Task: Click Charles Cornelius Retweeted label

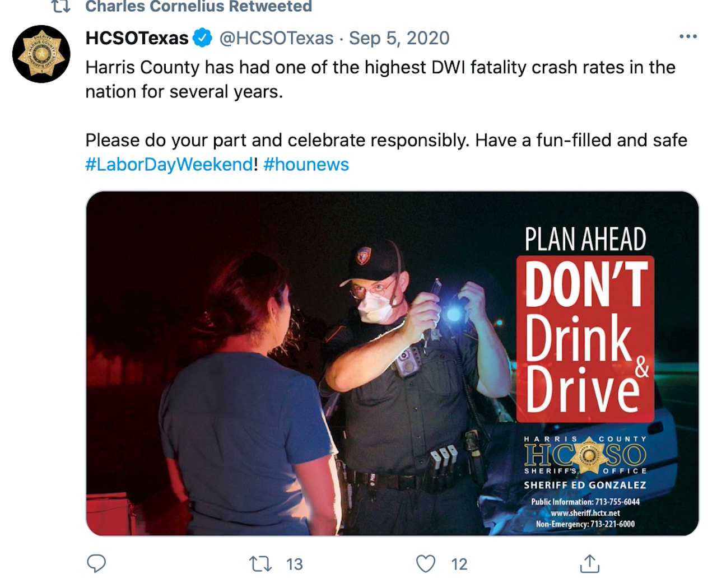Action: pyautogui.click(x=198, y=7)
